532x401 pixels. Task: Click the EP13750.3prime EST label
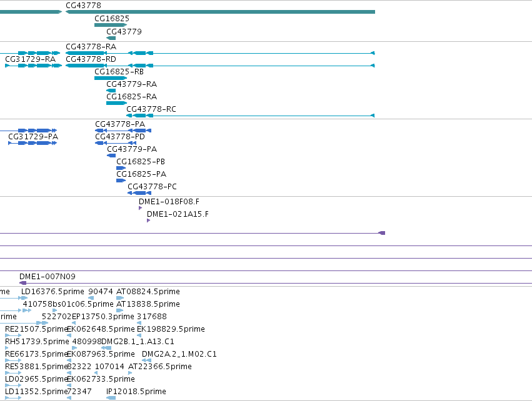tap(103, 317)
